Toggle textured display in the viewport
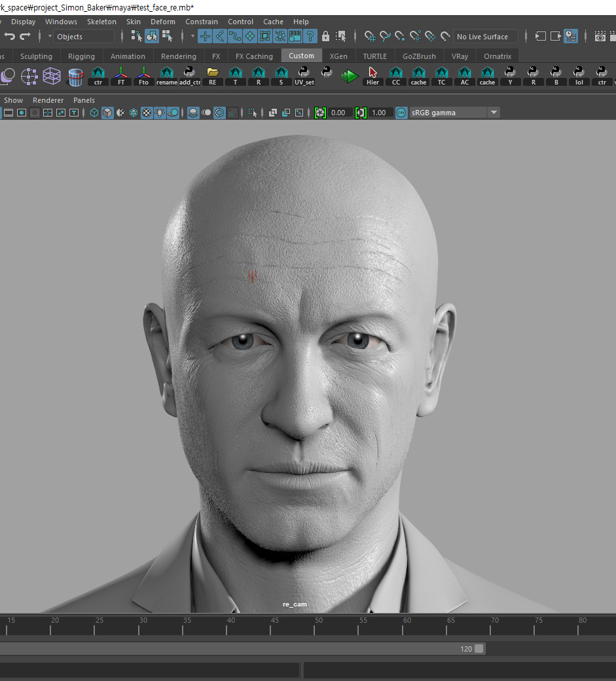The width and height of the screenshot is (616, 681). pos(146,113)
